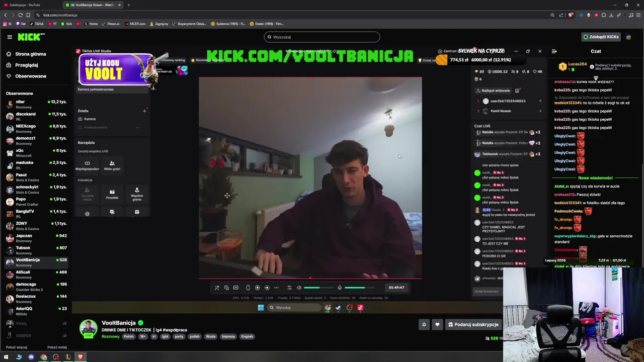Click the Rozmowy category link
Image resolution: width=644 pixels, height=362 pixels.
click(111, 336)
